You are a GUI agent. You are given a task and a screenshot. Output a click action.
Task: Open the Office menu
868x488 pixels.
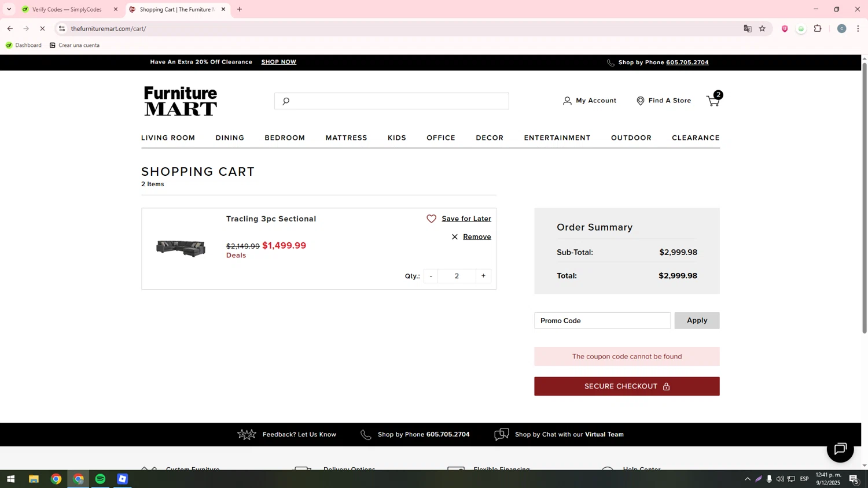441,138
